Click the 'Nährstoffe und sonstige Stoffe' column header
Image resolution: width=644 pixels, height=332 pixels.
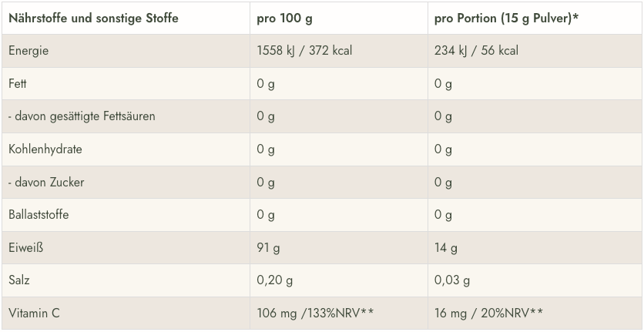93,18
